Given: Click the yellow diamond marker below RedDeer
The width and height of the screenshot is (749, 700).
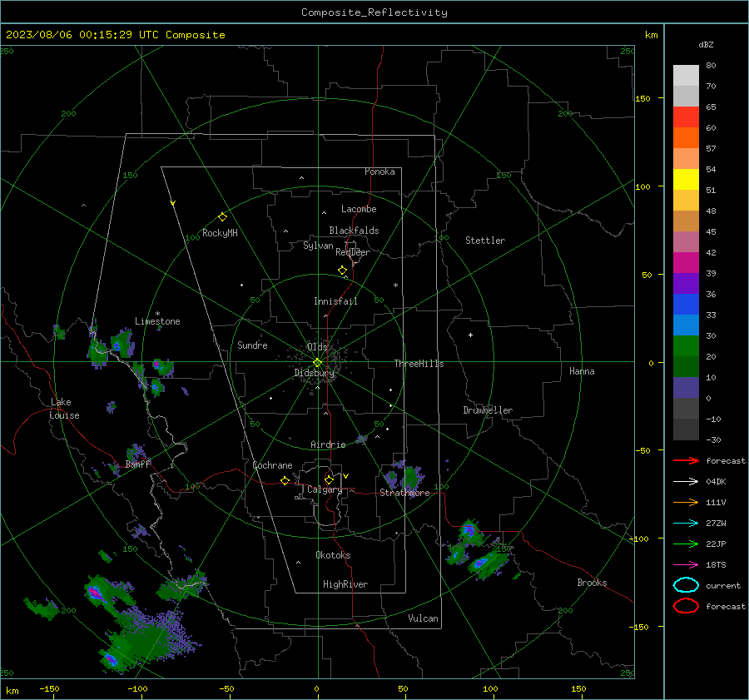Looking at the screenshot, I should click(342, 270).
